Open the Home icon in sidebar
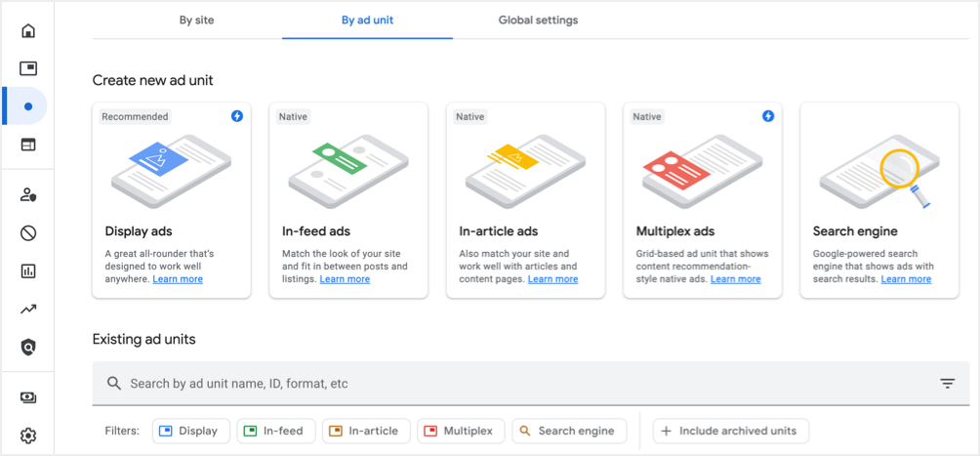 [28, 30]
